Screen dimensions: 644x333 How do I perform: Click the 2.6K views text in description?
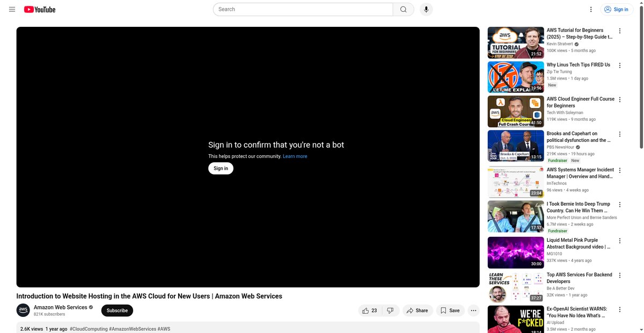(x=32, y=329)
